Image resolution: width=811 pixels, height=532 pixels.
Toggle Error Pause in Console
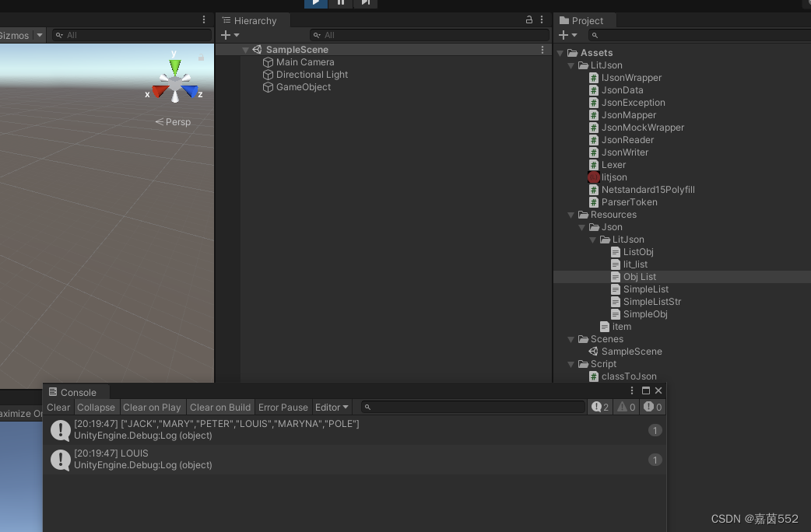283,408
